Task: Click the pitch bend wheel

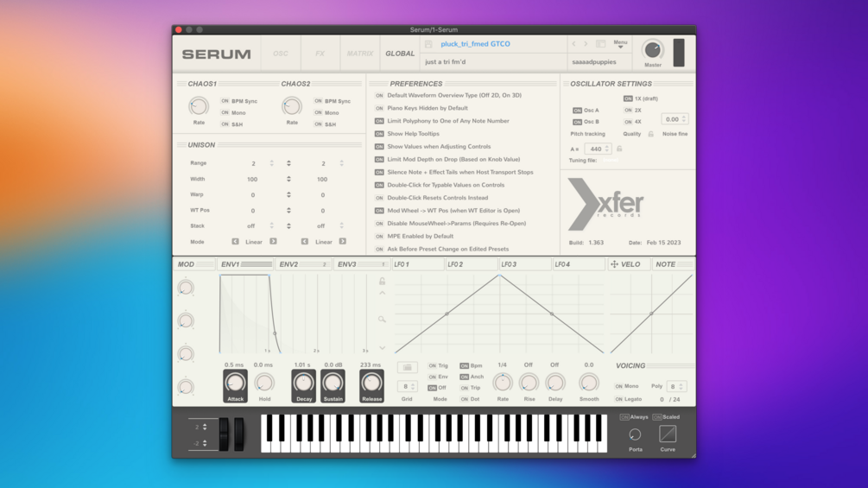Action: (224, 434)
